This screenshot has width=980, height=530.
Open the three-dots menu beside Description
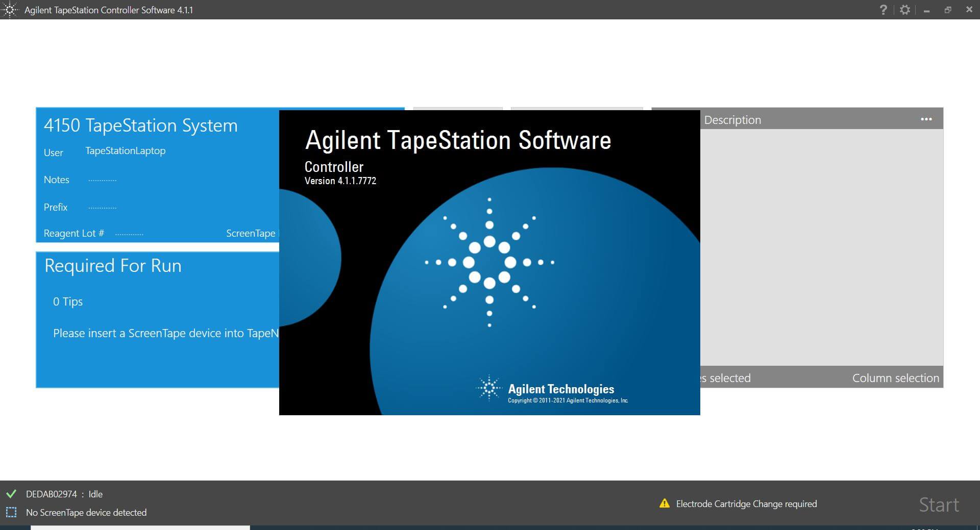click(x=926, y=119)
